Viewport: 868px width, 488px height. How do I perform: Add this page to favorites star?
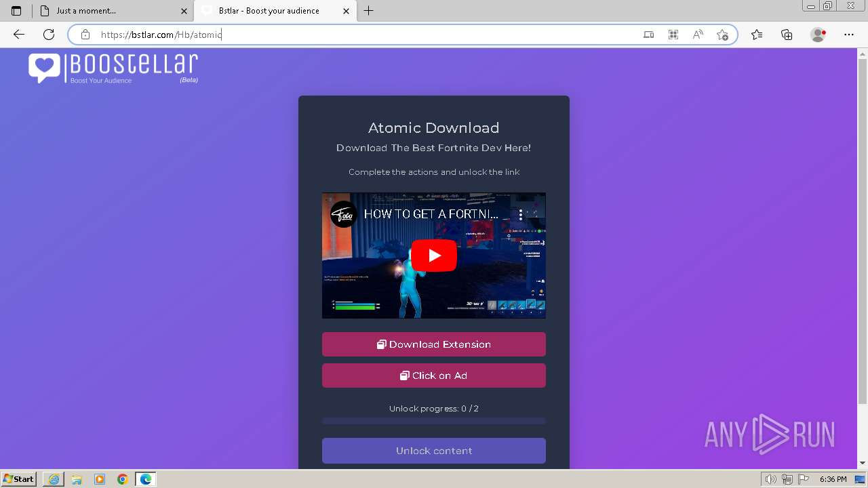pos(722,35)
